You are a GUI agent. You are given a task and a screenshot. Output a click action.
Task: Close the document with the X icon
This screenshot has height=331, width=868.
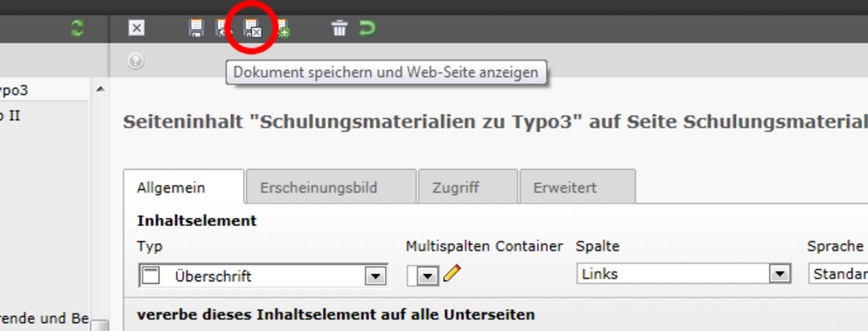(x=136, y=28)
